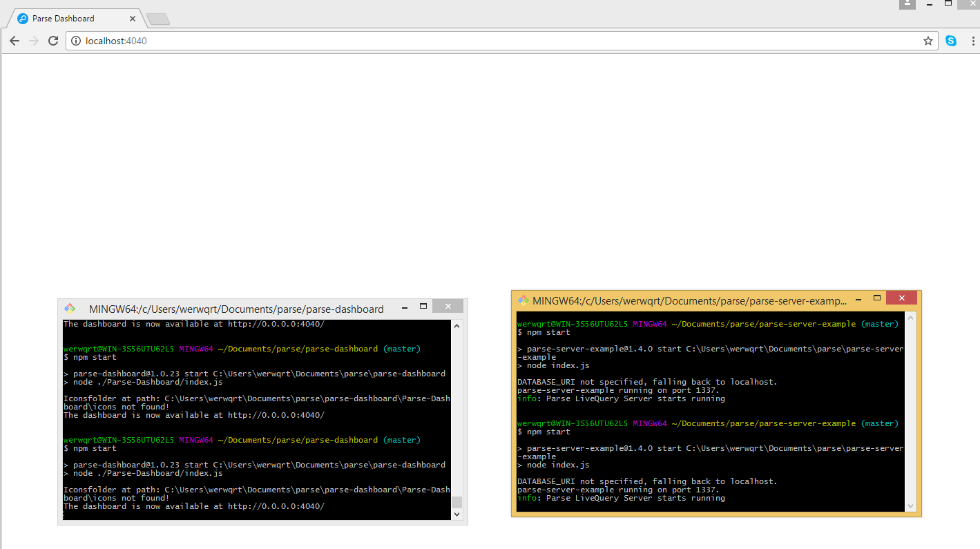
Task: Click the browser forward arrow
Action: (x=33, y=41)
